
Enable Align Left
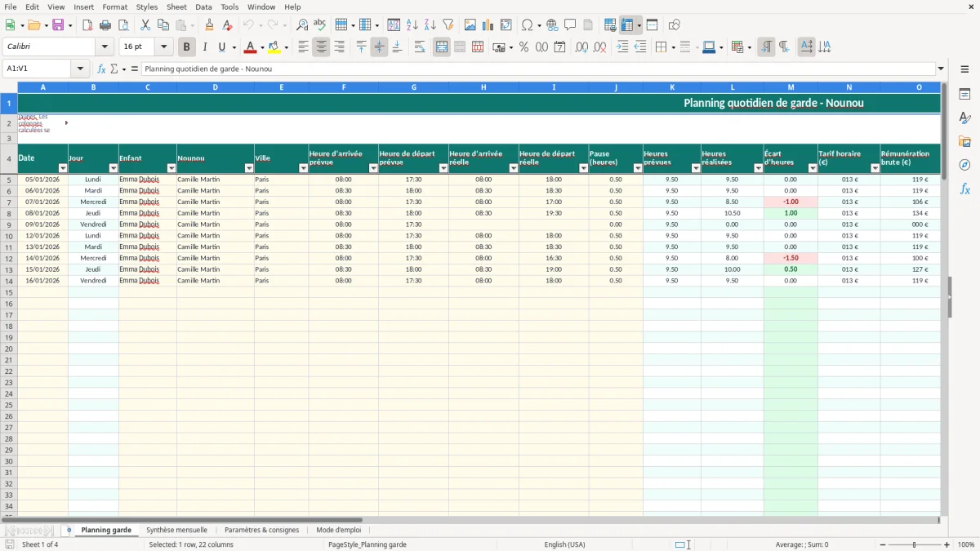pyautogui.click(x=303, y=47)
